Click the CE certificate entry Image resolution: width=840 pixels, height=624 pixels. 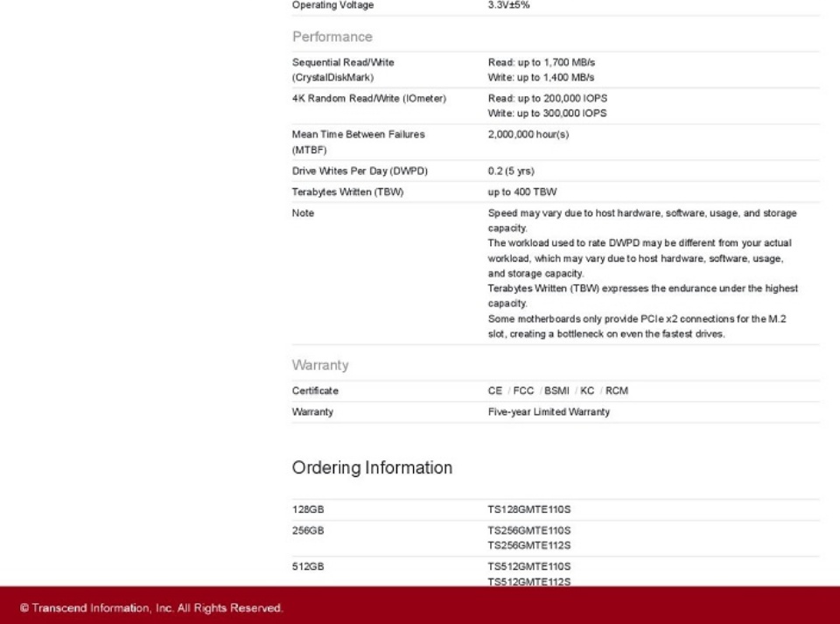click(495, 391)
